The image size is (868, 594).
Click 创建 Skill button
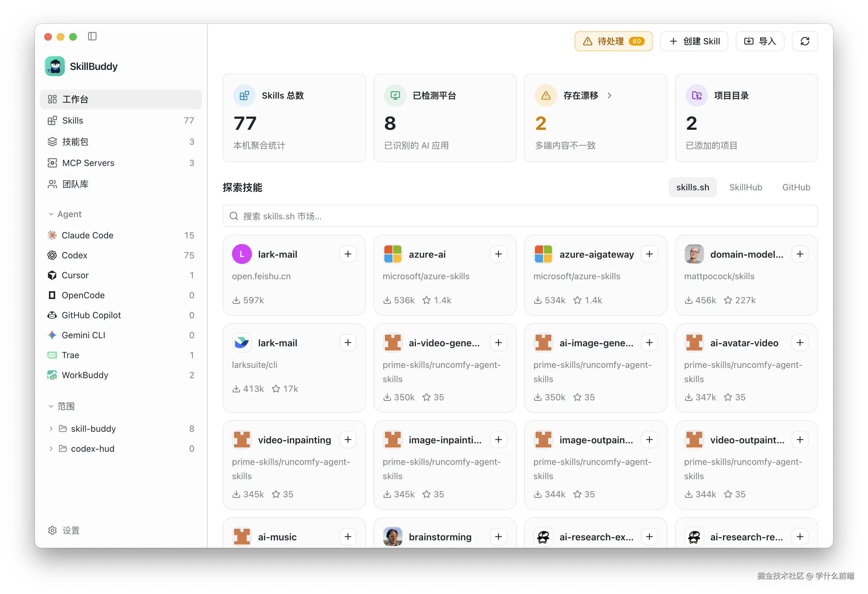click(694, 41)
